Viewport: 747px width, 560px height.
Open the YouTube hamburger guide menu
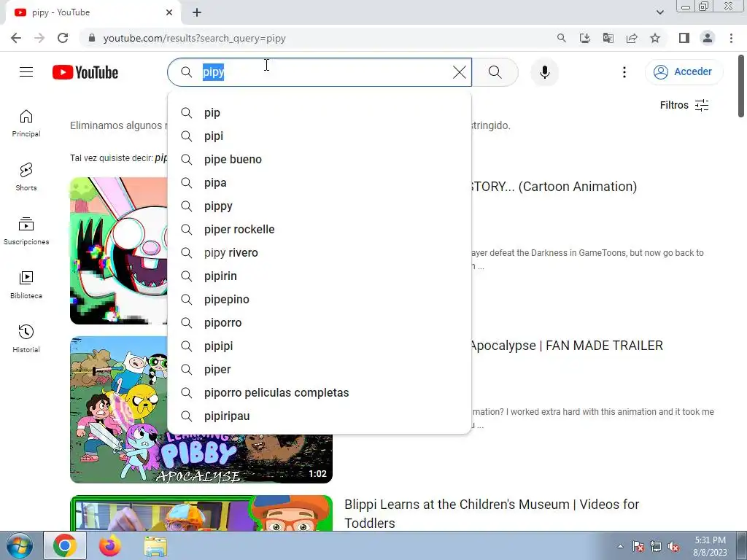click(x=26, y=72)
